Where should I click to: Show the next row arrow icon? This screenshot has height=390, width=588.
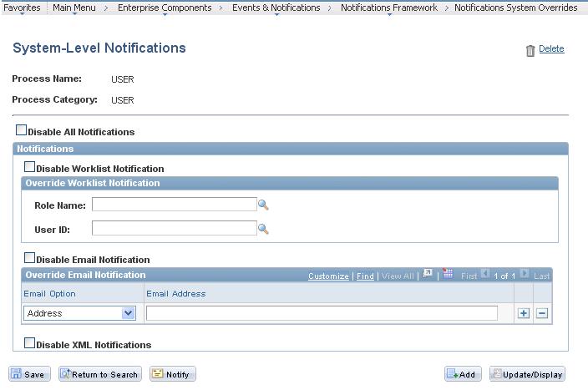[525, 274]
